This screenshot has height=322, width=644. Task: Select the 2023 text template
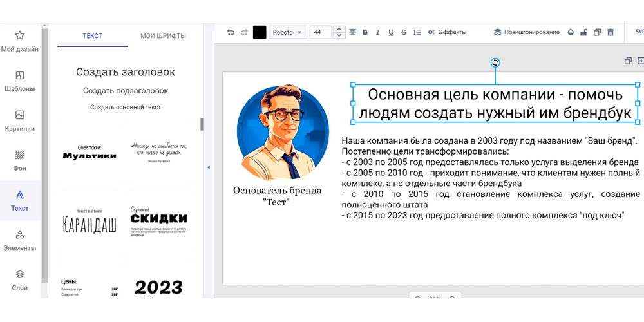pyautogui.click(x=158, y=288)
